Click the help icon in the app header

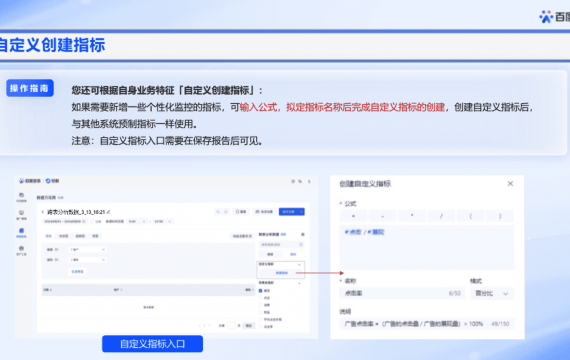[x=293, y=181]
